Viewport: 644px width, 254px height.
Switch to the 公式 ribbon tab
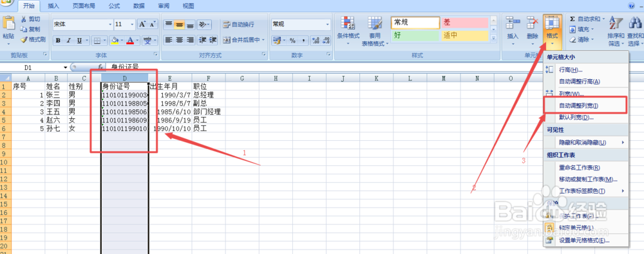115,6
